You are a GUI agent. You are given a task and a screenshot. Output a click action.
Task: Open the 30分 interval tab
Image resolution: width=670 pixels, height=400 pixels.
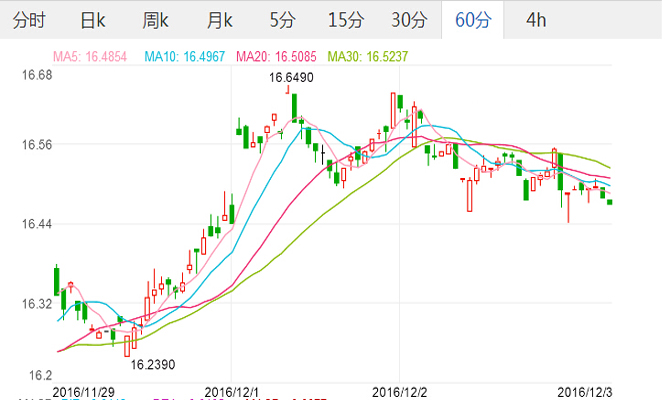pyautogui.click(x=409, y=20)
